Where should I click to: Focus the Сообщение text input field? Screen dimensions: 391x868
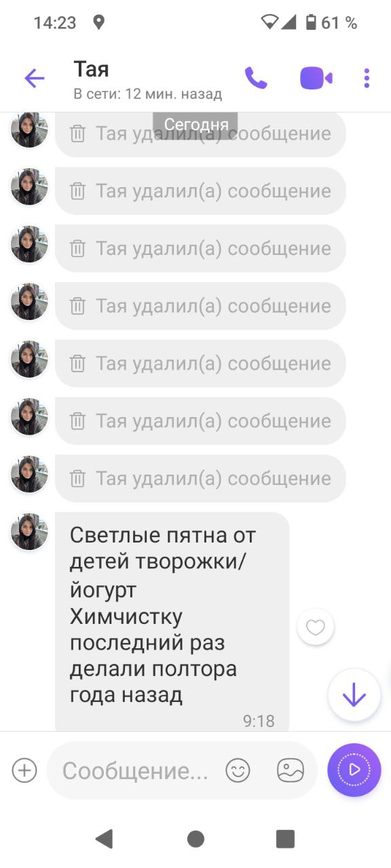(136, 770)
